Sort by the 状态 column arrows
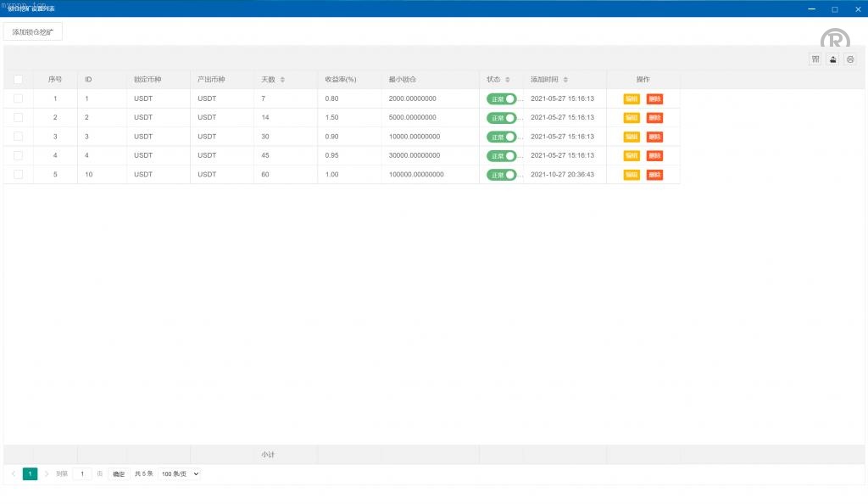Viewport: 868px width, 504px height. (508, 80)
